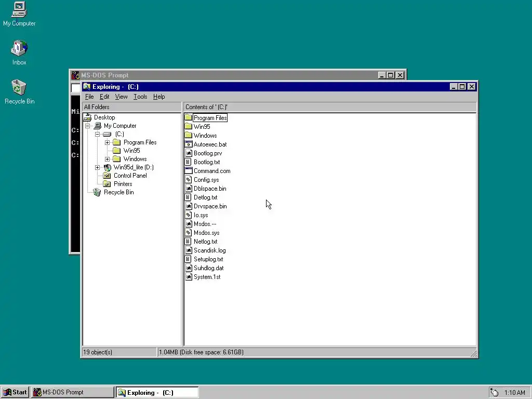Open the File menu
Viewport: 532px width, 399px height.
(89, 97)
